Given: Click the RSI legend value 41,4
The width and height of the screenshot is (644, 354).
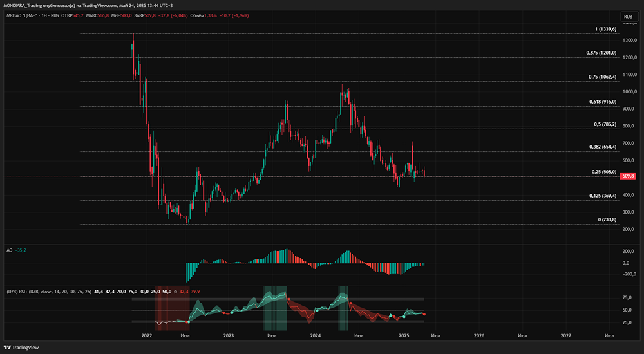Looking at the screenshot, I should pyautogui.click(x=98, y=292).
